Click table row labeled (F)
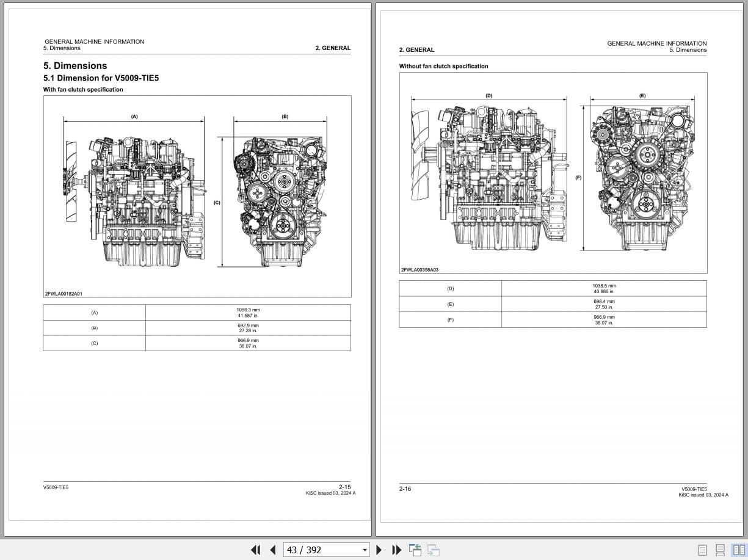 (450, 319)
